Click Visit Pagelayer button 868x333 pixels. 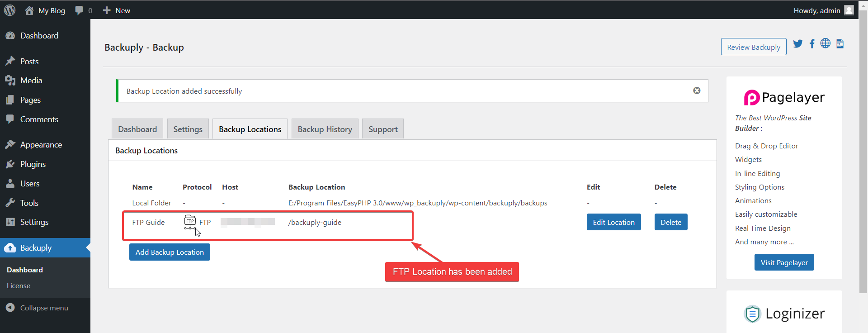(x=784, y=262)
